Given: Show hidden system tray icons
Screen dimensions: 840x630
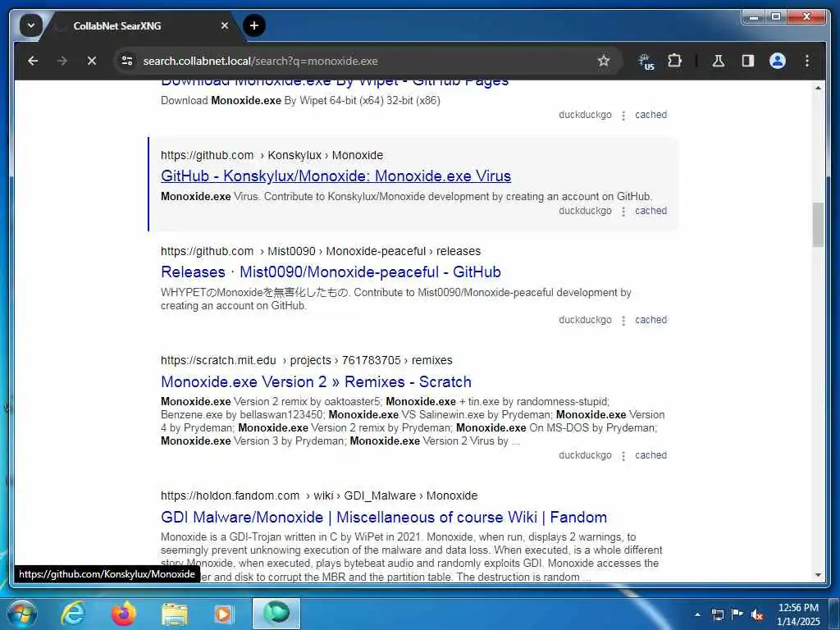Looking at the screenshot, I should click(x=697, y=614).
